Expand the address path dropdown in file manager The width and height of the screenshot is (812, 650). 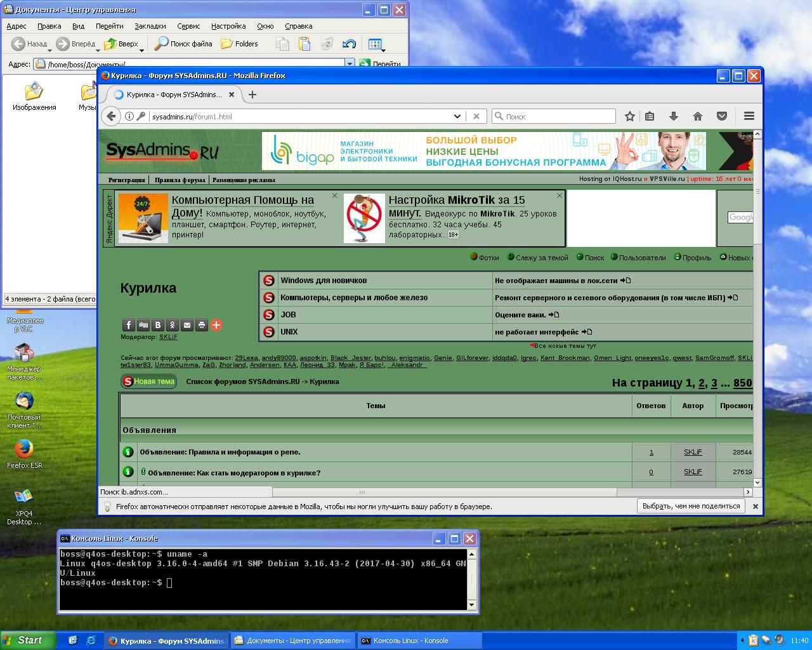click(x=349, y=63)
